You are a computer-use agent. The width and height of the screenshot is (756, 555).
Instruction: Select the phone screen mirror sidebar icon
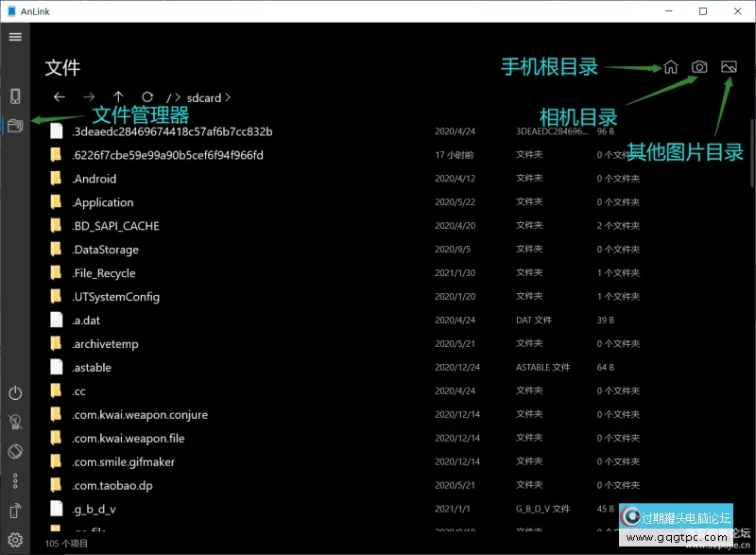tap(14, 95)
